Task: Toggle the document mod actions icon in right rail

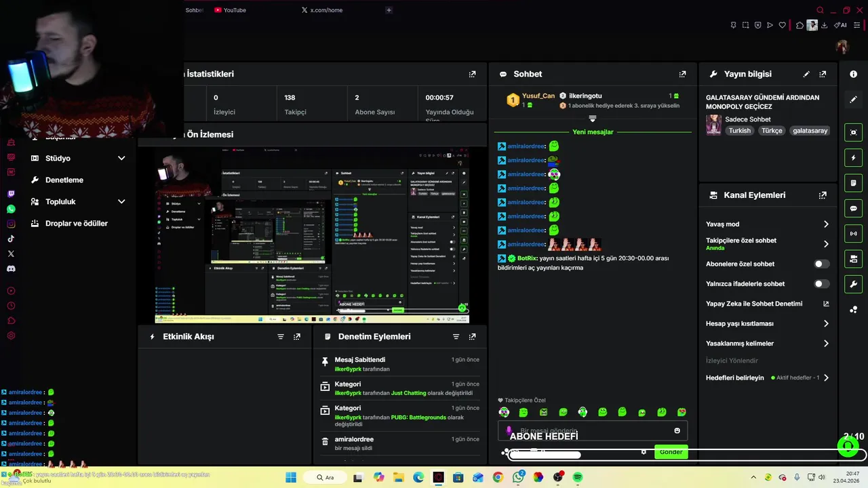Action: point(854,183)
